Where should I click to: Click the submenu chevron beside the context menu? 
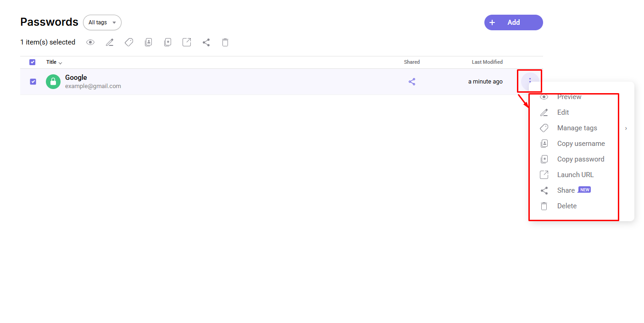625,128
